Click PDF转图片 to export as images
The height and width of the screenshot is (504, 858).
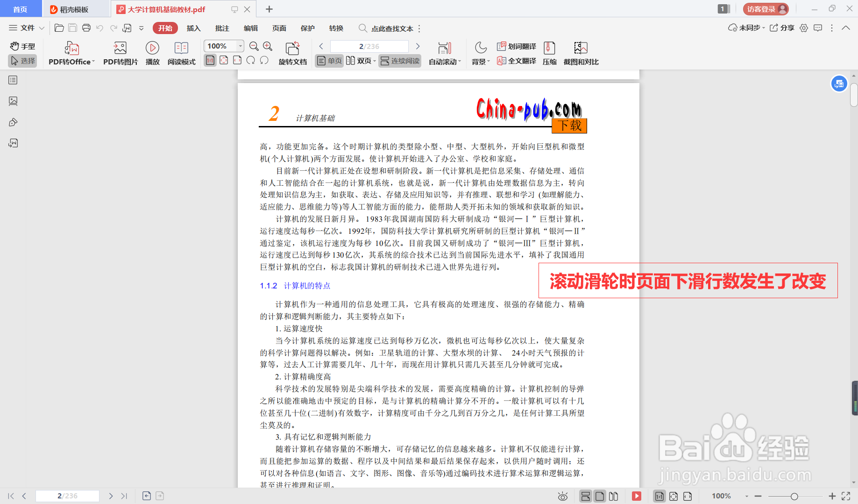[x=121, y=54]
